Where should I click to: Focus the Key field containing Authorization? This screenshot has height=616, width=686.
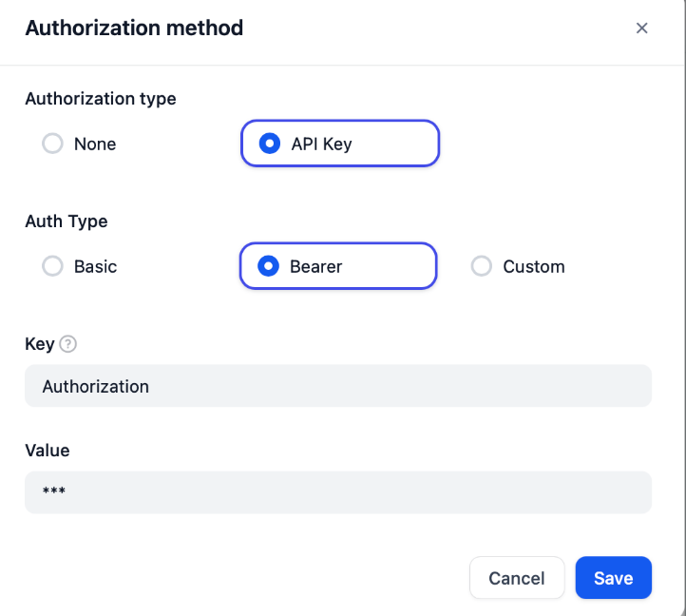coord(338,386)
